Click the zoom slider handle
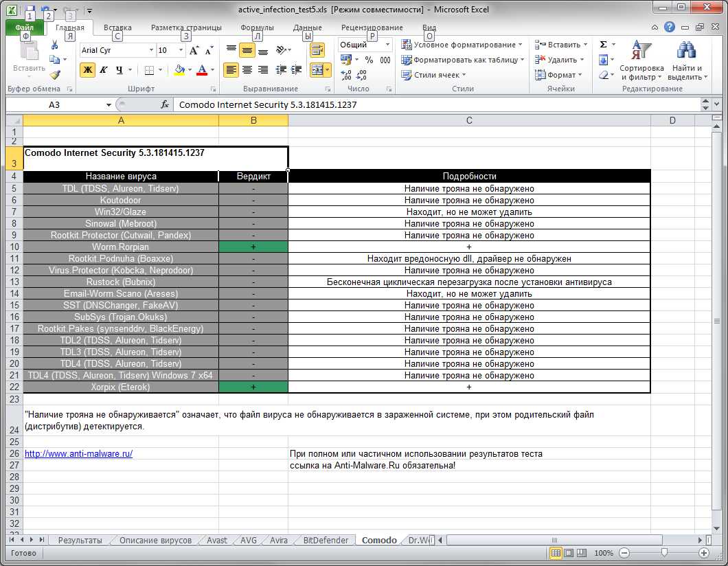The width and height of the screenshot is (728, 566). (664, 552)
